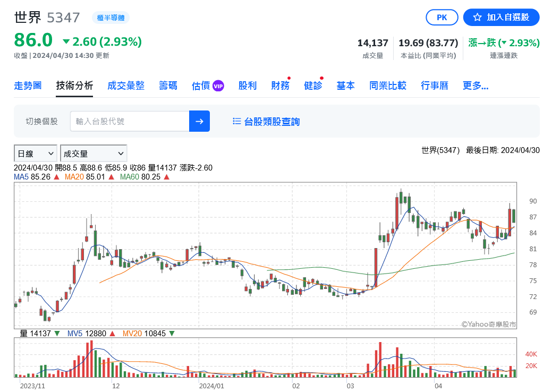
Task: Click the PK compare button
Action: pos(442,18)
